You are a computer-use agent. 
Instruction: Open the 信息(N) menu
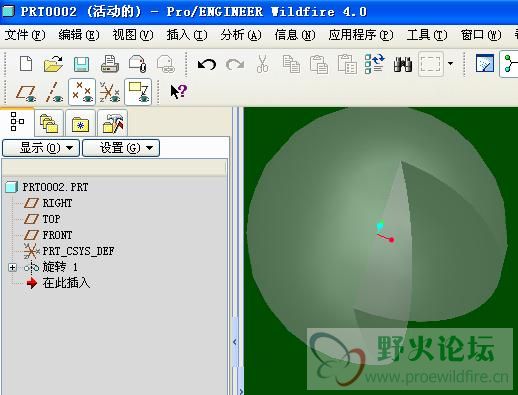pos(295,35)
